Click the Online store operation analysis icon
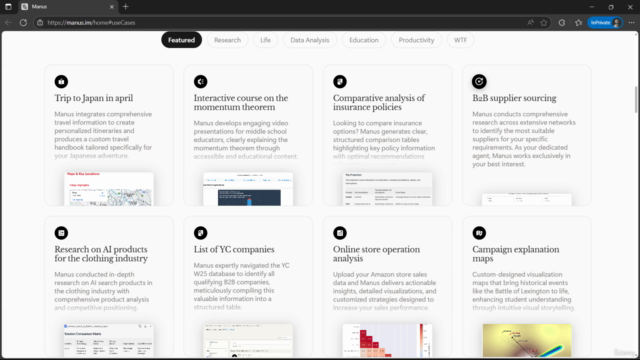This screenshot has width=640, height=360. tap(340, 233)
